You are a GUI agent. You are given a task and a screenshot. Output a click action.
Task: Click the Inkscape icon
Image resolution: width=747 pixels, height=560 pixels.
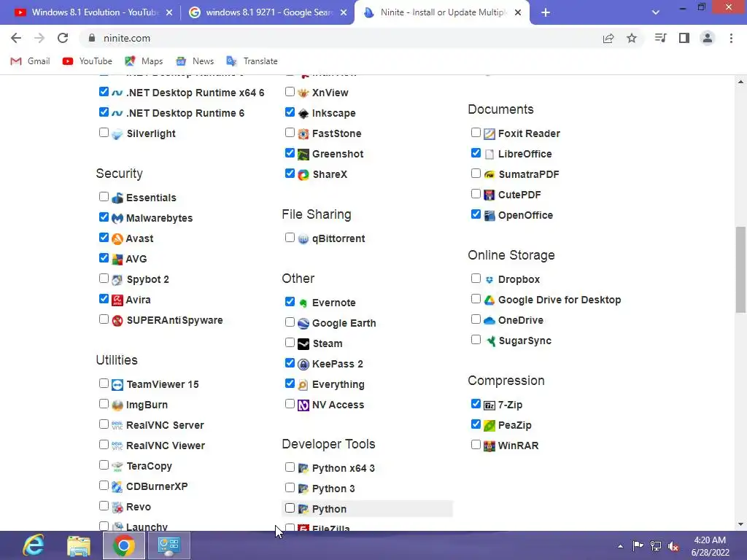(303, 113)
